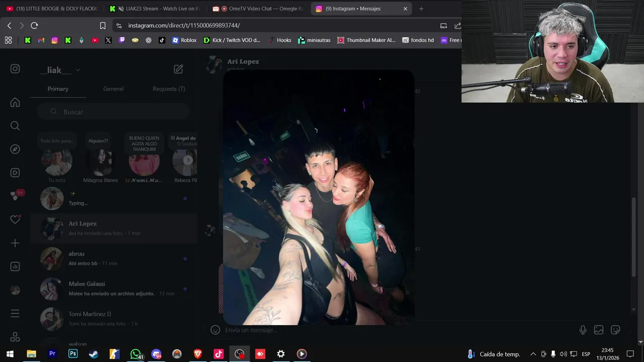Open the Dashboard chart icon in sidebar
Viewport: 644px width, 362px height.
(x=15, y=266)
